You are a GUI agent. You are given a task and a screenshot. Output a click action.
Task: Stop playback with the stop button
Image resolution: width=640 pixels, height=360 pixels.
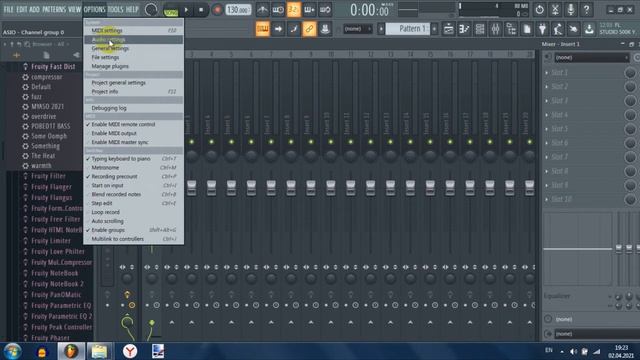tap(201, 9)
